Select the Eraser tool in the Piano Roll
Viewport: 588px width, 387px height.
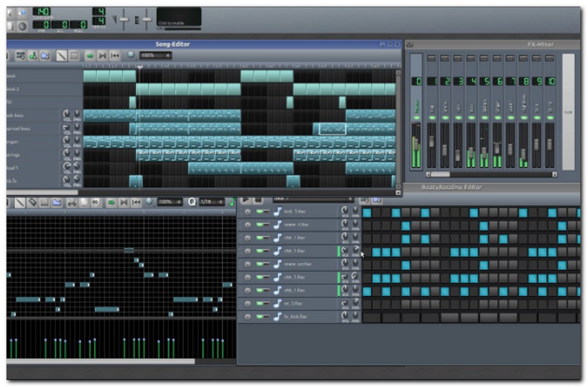click(32, 202)
